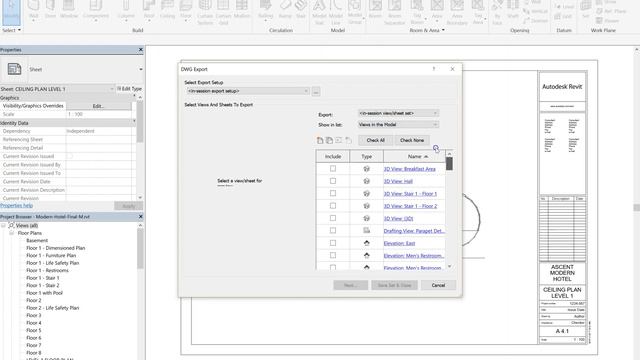Select the Window tool in the ribbon
The height and width of the screenshot is (360, 640).
coord(69,10)
